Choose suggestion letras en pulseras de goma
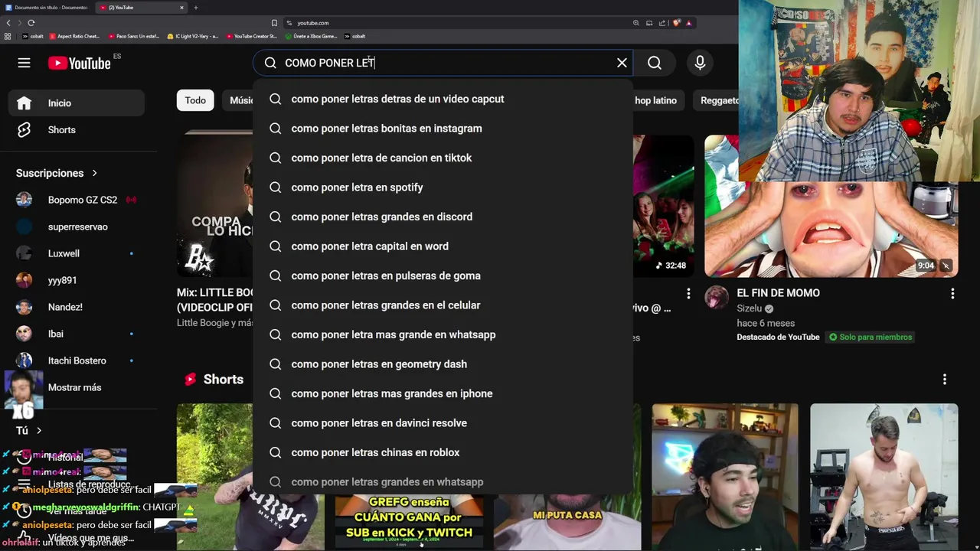Viewport: 980px width, 551px height. [x=443, y=275]
